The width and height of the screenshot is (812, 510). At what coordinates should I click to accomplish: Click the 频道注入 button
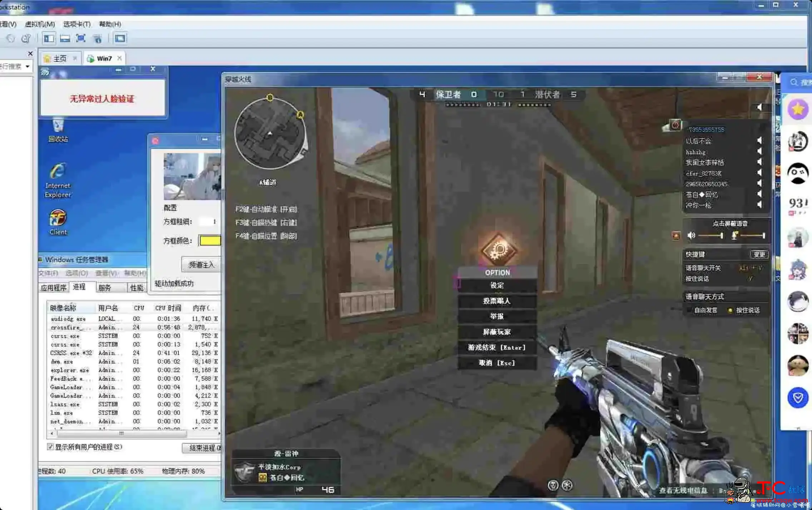[201, 265]
